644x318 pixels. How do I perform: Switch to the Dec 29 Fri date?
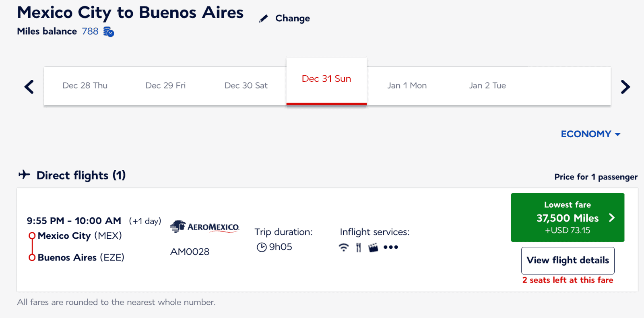pyautogui.click(x=165, y=85)
